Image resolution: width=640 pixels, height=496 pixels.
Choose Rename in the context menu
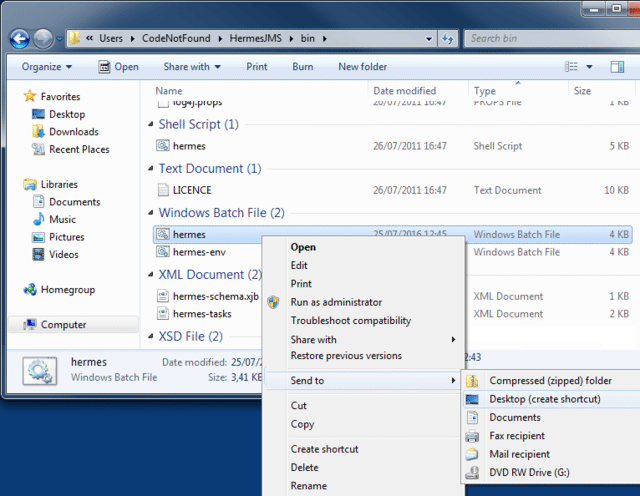tap(309, 486)
